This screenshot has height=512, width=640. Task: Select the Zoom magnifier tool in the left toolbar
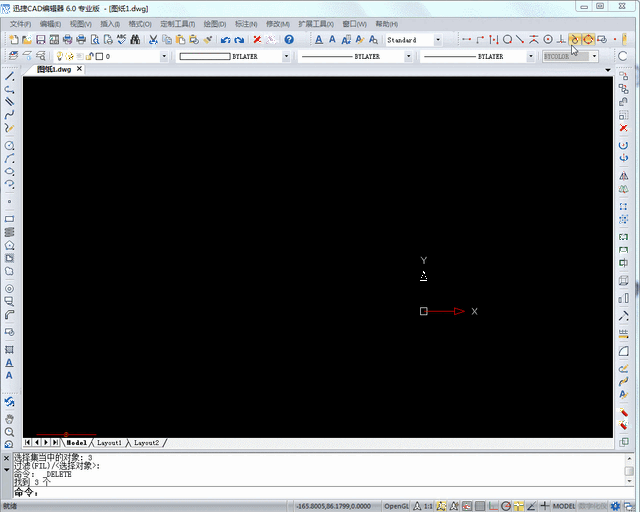click(9, 432)
